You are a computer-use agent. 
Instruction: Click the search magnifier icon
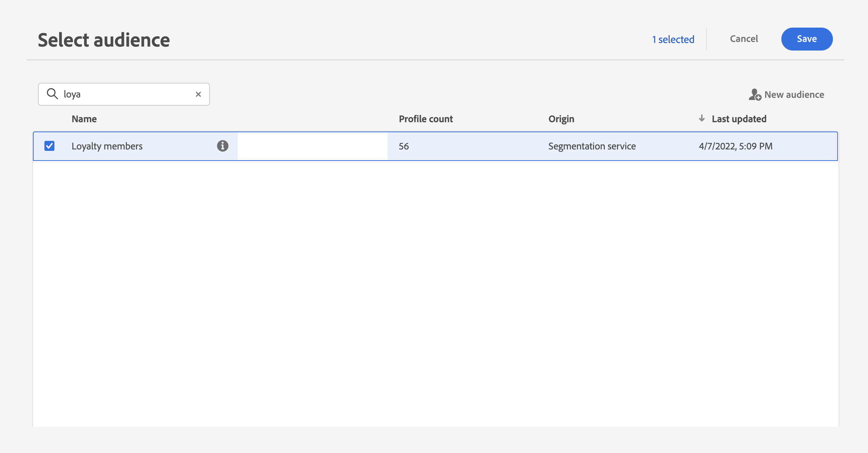52,94
